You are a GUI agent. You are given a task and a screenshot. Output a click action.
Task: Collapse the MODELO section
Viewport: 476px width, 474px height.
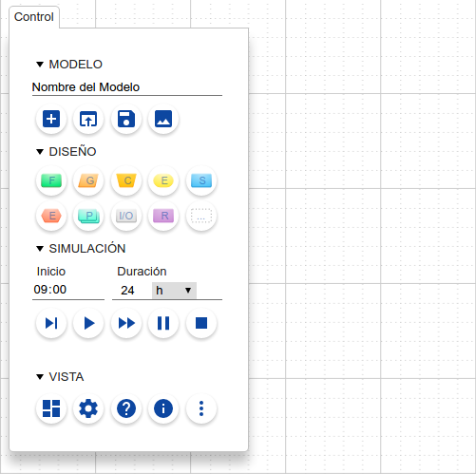click(x=40, y=65)
